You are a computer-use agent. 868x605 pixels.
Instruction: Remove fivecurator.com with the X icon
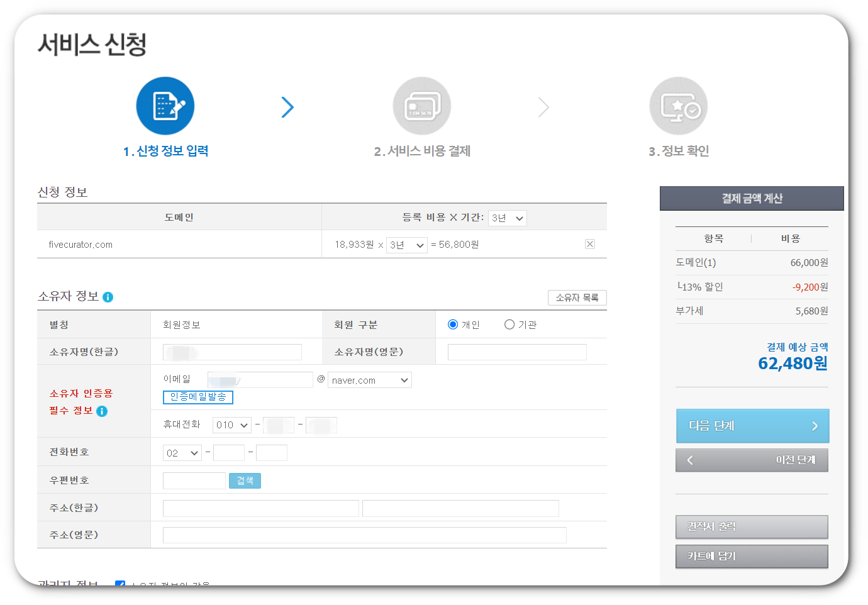(x=589, y=243)
